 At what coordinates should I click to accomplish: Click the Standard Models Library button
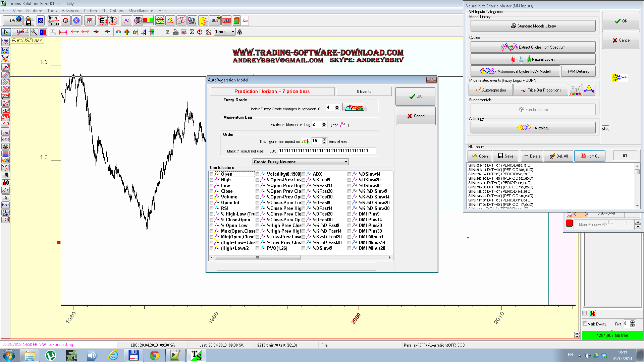tap(533, 25)
